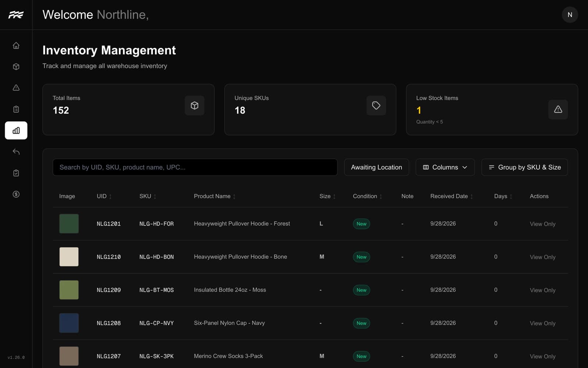
Task: Sort the table by Product Name
Action: click(215, 196)
